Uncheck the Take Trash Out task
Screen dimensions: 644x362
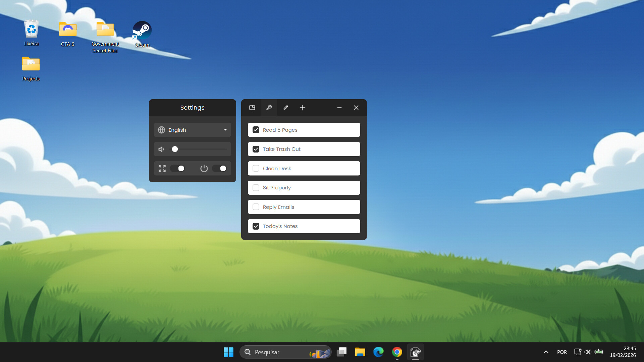[256, 149]
